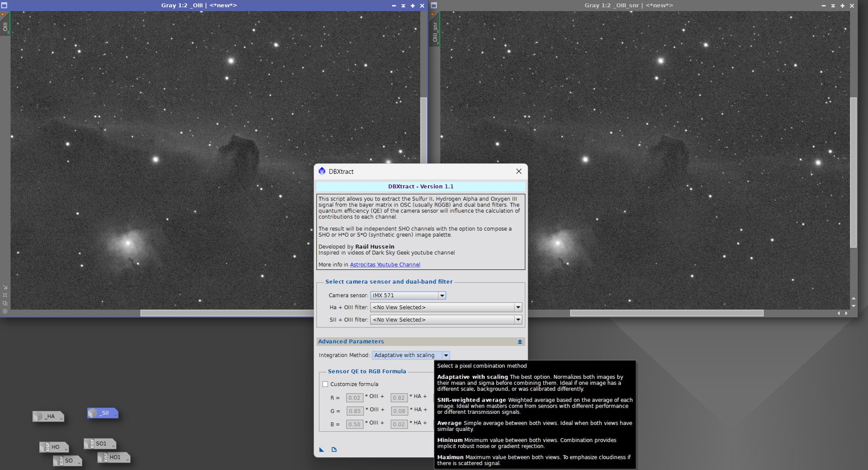The image size is (868, 470).
Task: Click the SO1 XISF file icon
Action: pyautogui.click(x=100, y=444)
